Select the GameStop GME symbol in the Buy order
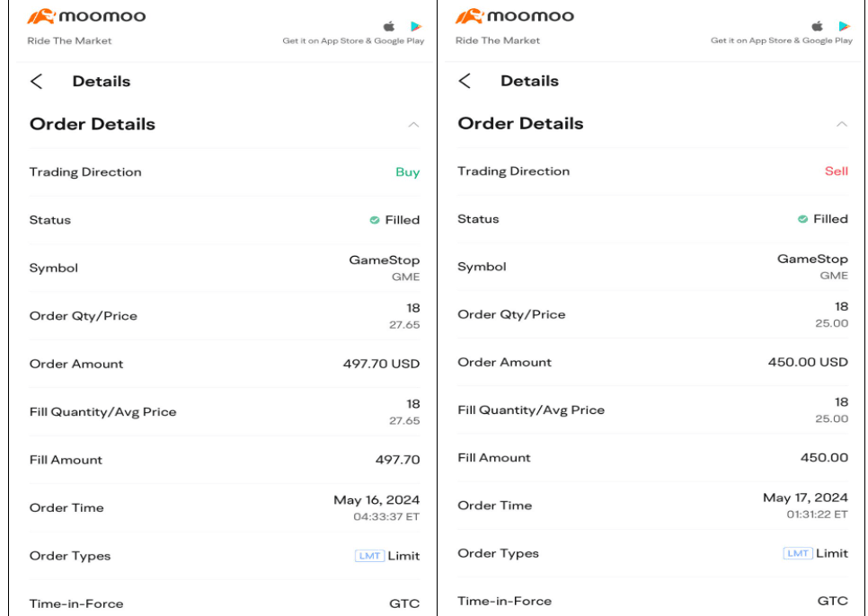The height and width of the screenshot is (616, 868). tap(385, 268)
